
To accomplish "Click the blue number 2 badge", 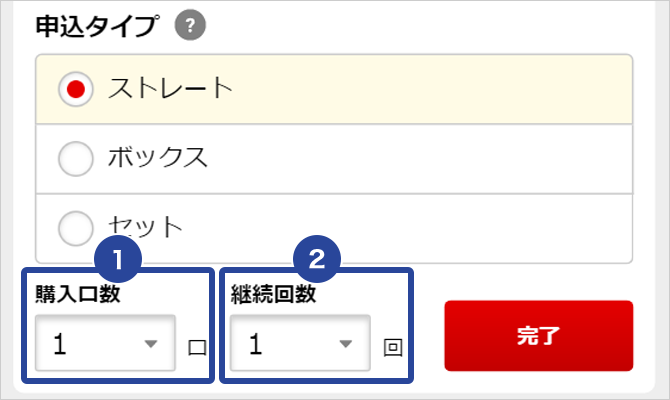I will click(x=318, y=260).
